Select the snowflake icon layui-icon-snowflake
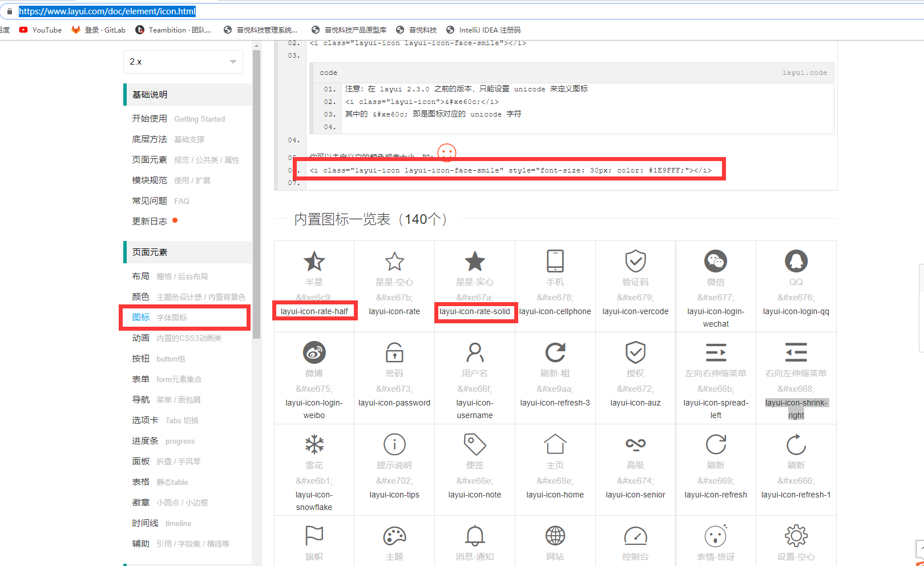Viewport: 924px width, 566px height. [x=314, y=444]
